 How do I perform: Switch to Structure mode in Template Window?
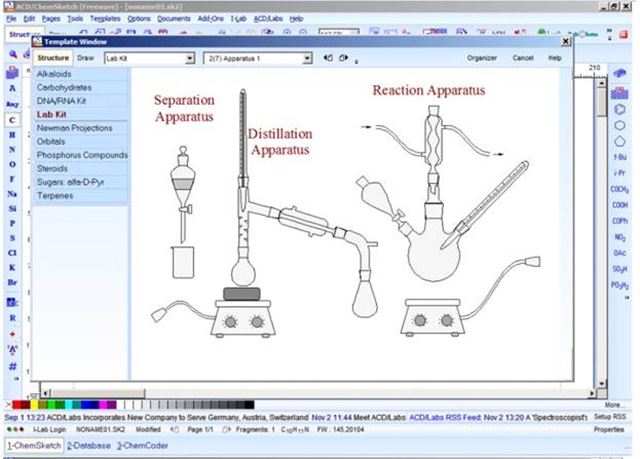[x=53, y=58]
